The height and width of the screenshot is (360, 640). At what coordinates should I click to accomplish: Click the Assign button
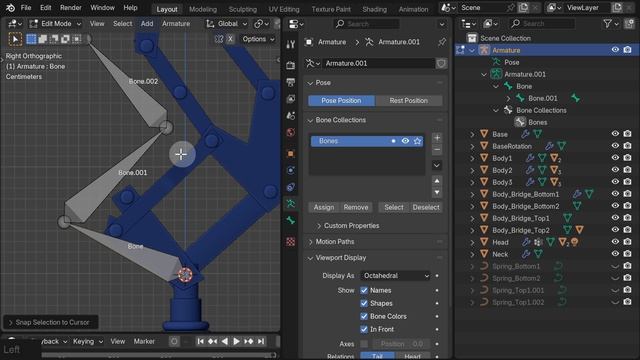click(x=324, y=207)
